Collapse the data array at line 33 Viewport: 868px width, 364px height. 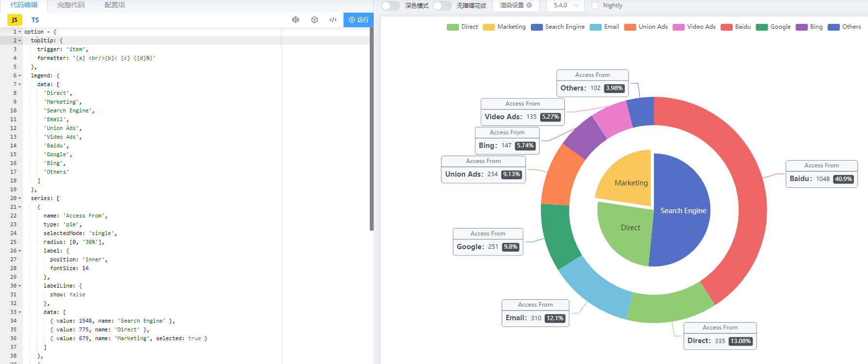20,312
